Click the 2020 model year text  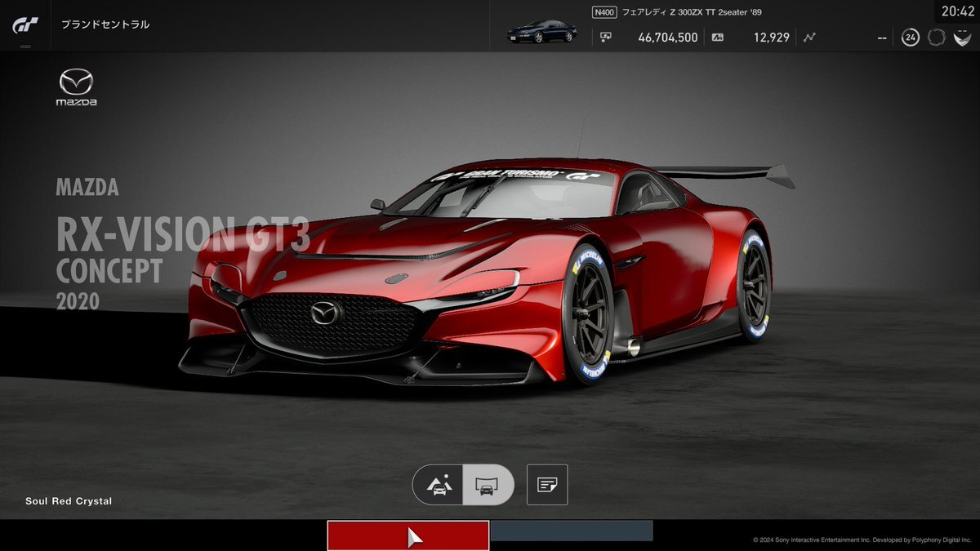(78, 301)
